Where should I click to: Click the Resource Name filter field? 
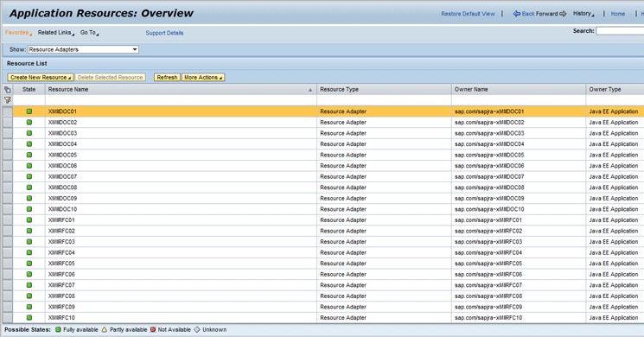181,100
